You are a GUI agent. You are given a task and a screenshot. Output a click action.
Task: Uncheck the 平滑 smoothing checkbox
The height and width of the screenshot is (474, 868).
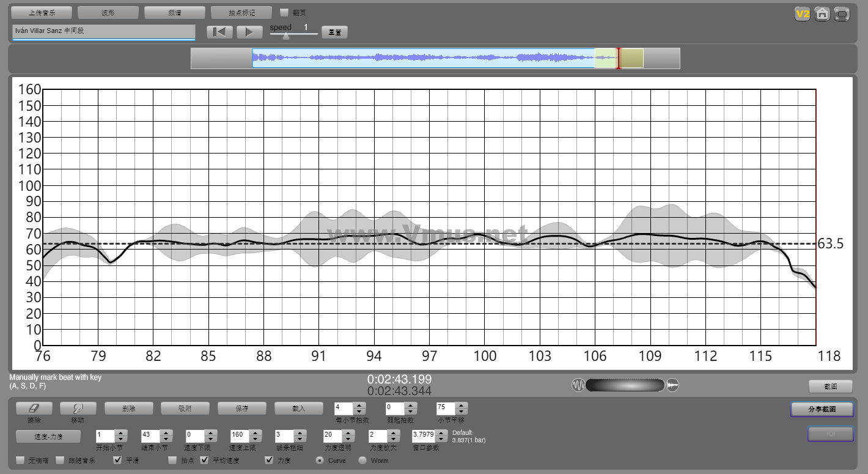(118, 460)
